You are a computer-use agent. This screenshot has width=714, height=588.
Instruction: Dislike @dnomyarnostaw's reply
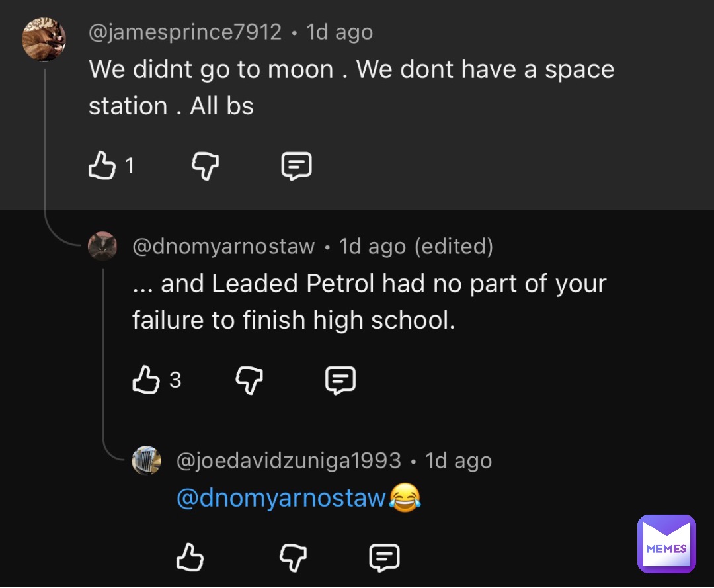click(249, 380)
